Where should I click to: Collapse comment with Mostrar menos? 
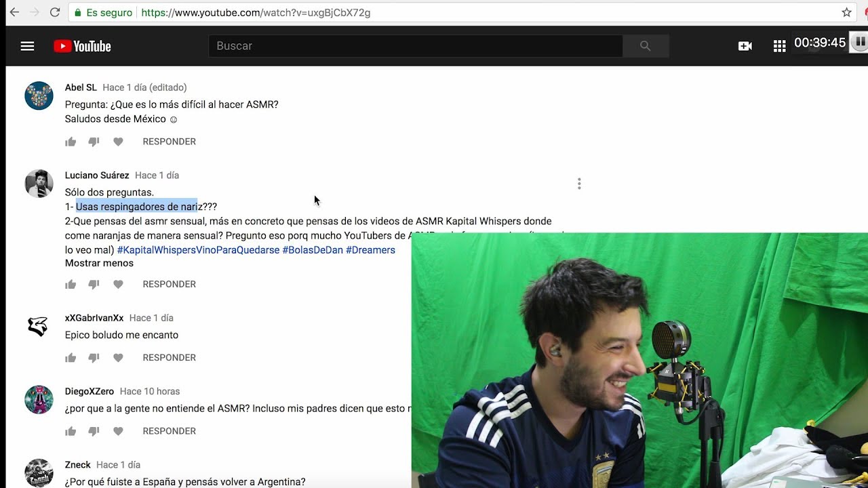point(99,263)
